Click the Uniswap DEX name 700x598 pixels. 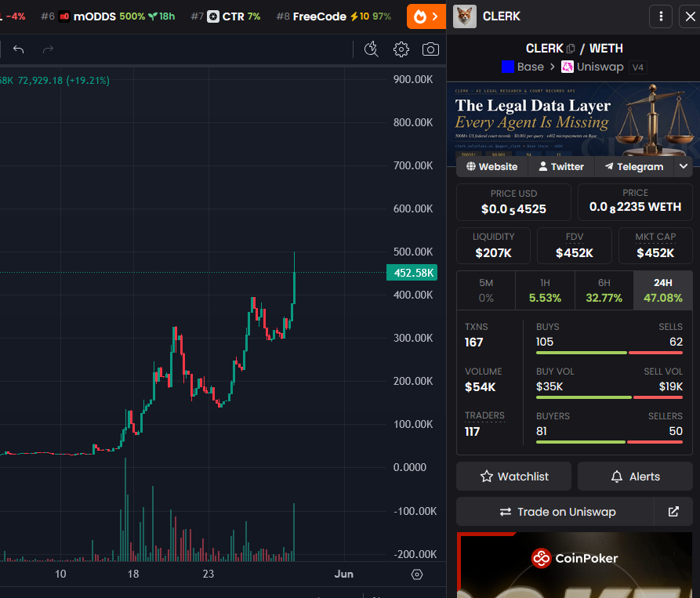click(600, 67)
